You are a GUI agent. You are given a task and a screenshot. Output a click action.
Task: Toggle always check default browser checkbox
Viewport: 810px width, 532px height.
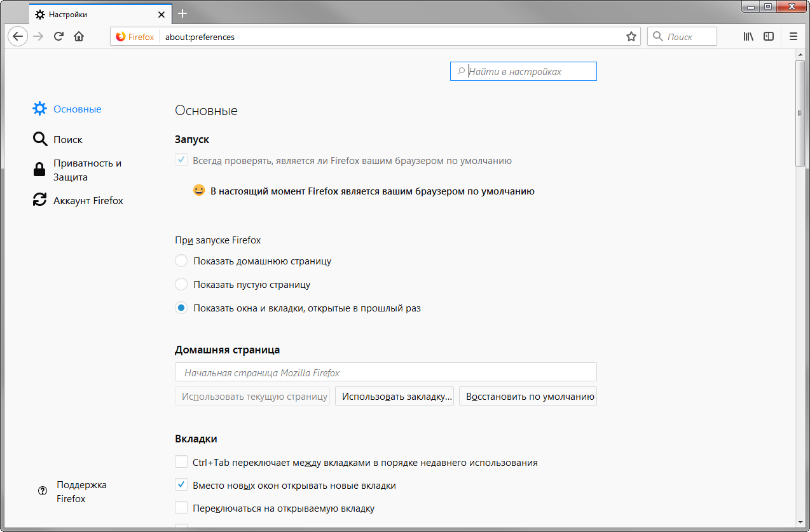(181, 160)
